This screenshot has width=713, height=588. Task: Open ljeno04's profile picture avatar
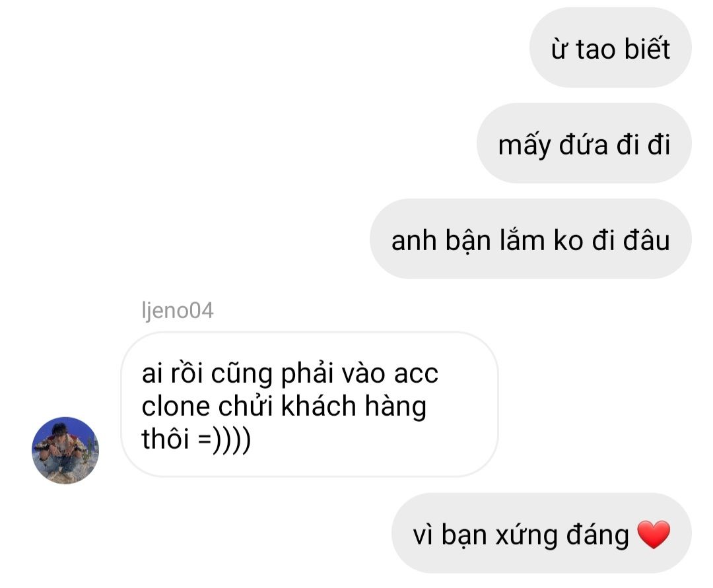coord(65,450)
